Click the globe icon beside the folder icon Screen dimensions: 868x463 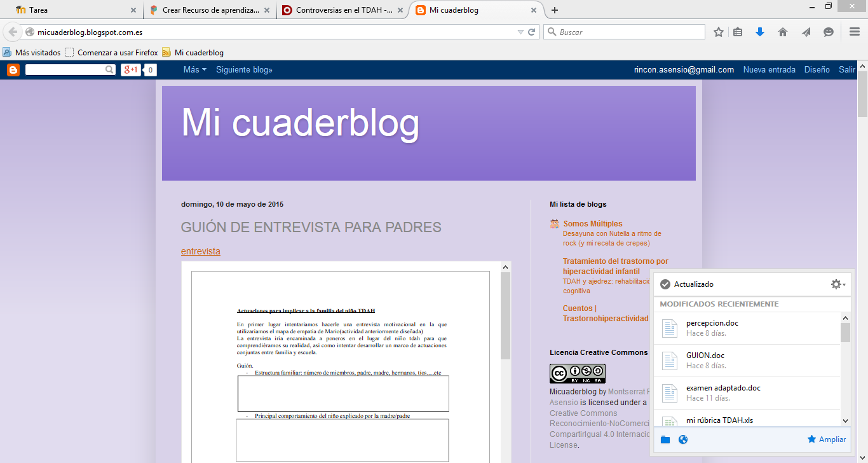[x=682, y=439]
